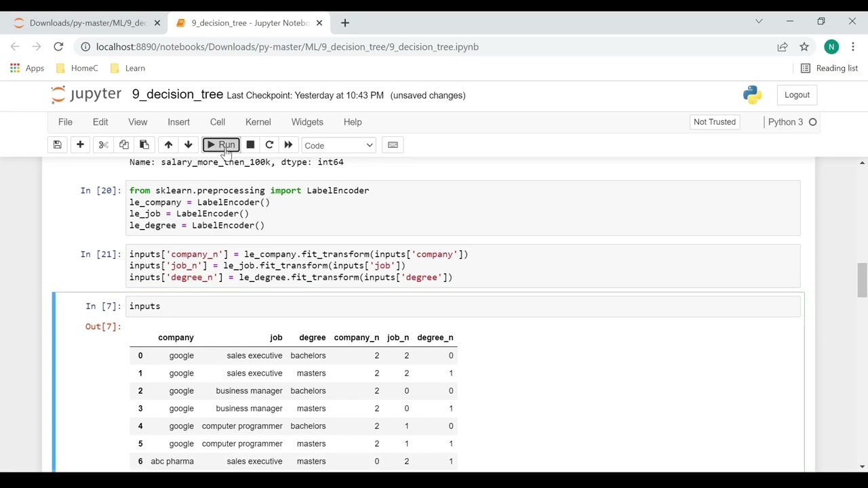Open the Chrome three-dot menu
868x488 pixels.
coord(853,47)
